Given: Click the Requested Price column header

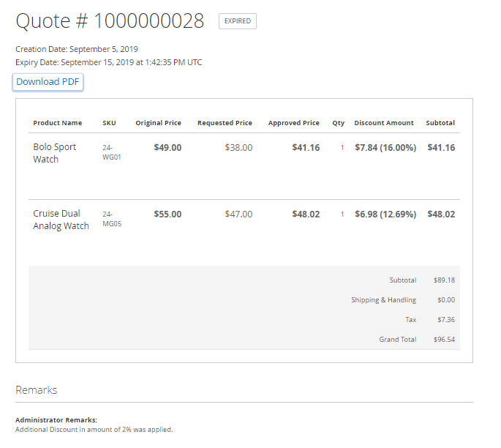Looking at the screenshot, I should point(225,123).
